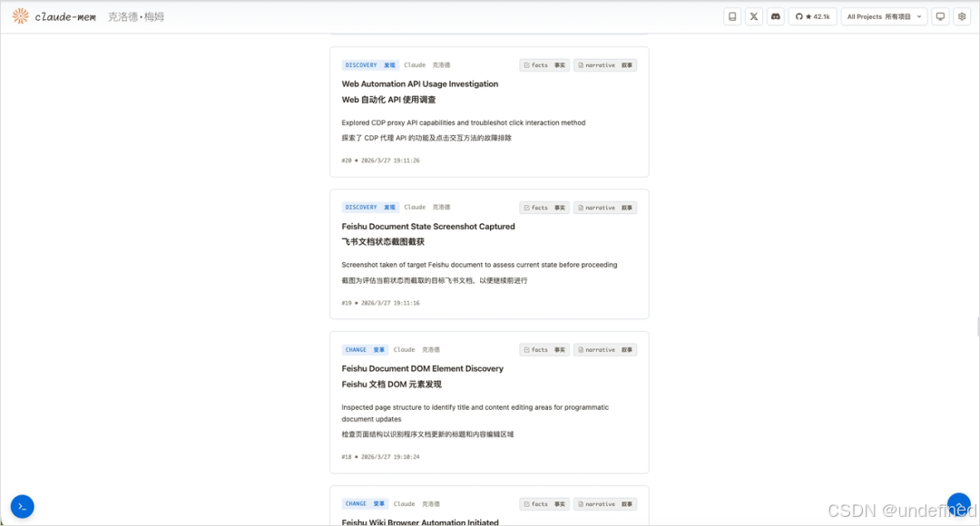The height and width of the screenshot is (526, 980).
Task: Click the blue scroll-to-top round button
Action: (x=959, y=505)
